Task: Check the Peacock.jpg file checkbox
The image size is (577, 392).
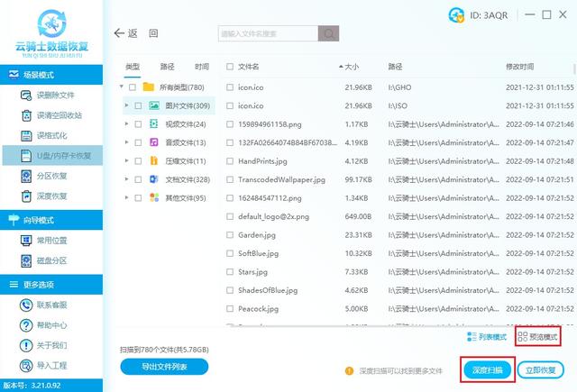Action: [230, 309]
